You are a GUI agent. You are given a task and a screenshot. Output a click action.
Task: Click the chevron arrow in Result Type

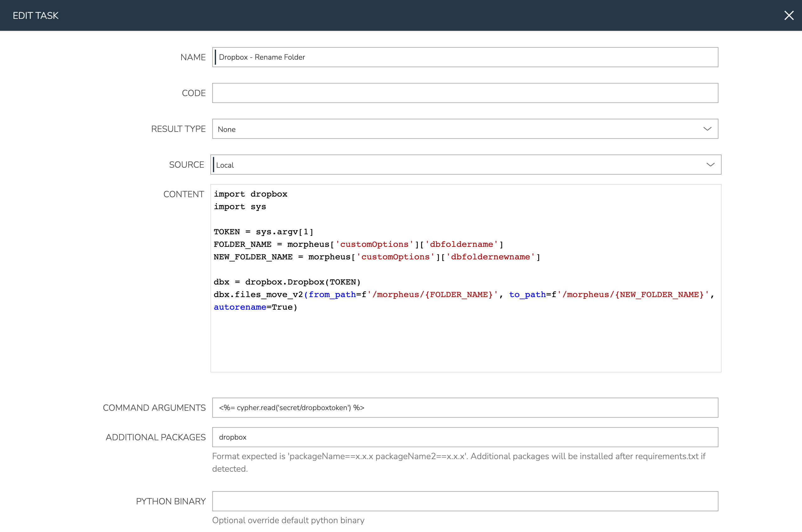click(x=707, y=129)
